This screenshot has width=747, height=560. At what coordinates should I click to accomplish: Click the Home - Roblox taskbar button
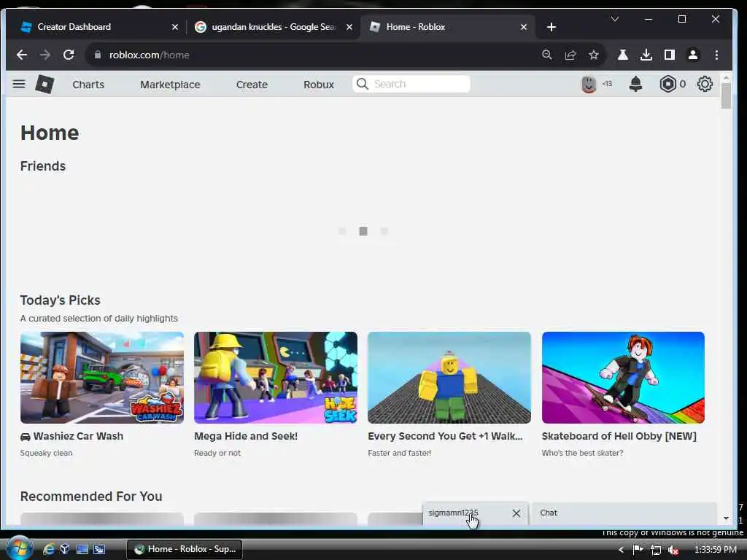click(x=185, y=549)
